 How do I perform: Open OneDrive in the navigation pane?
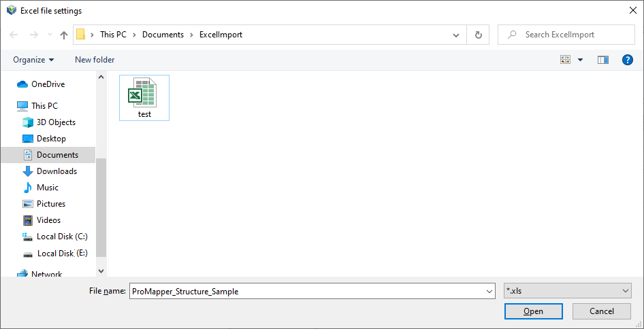tap(48, 84)
